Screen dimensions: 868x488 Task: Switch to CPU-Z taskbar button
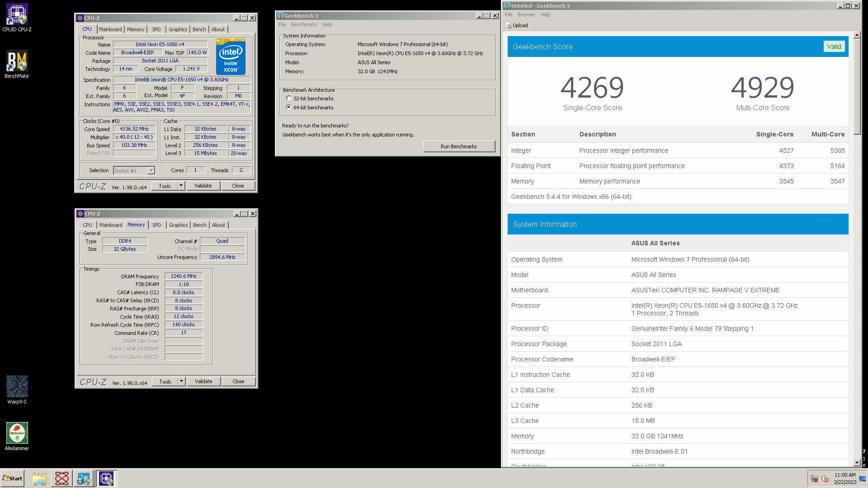(106, 479)
